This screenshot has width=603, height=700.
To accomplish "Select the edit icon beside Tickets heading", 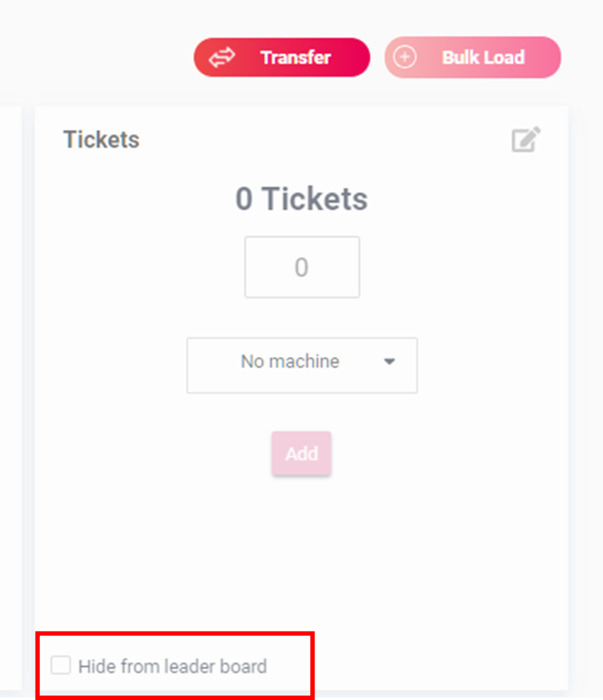I will coord(525,139).
